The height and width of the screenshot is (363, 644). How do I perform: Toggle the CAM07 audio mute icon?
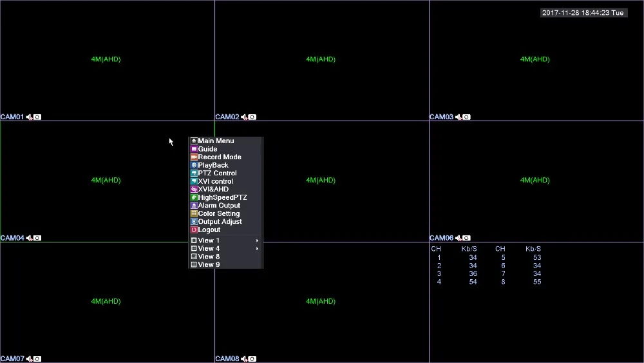[x=29, y=359]
